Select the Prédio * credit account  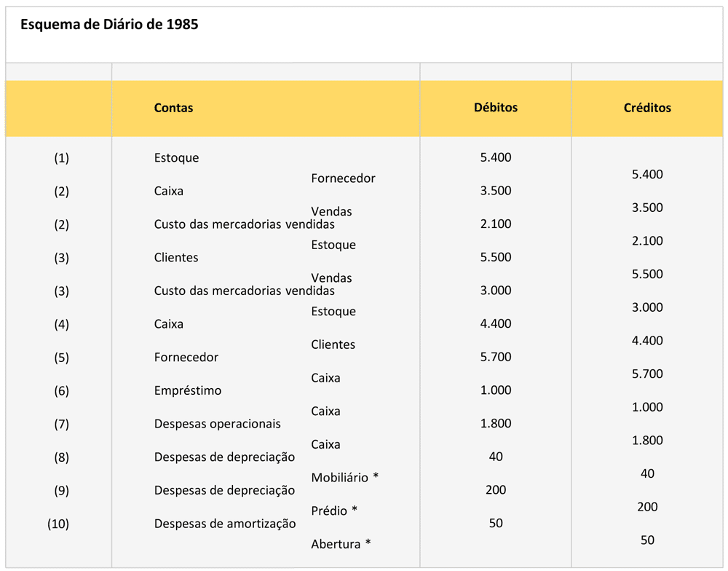333,511
